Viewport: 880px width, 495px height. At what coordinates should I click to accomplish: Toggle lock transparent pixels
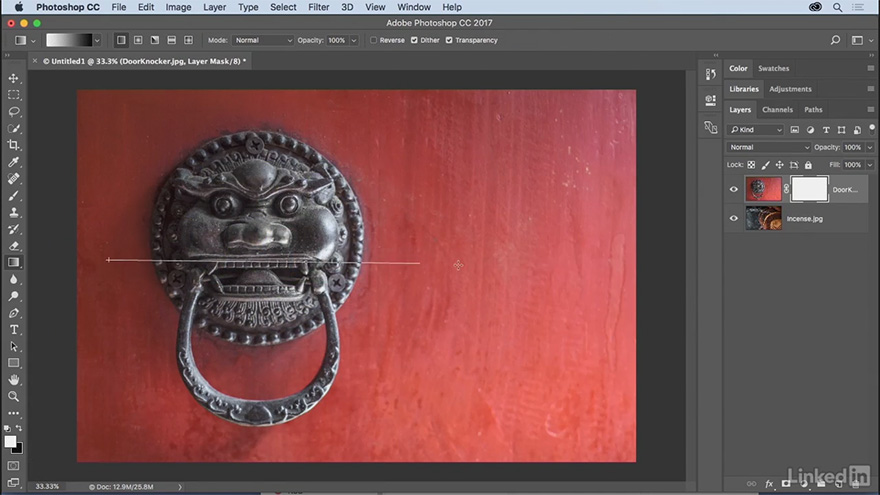[x=751, y=165]
